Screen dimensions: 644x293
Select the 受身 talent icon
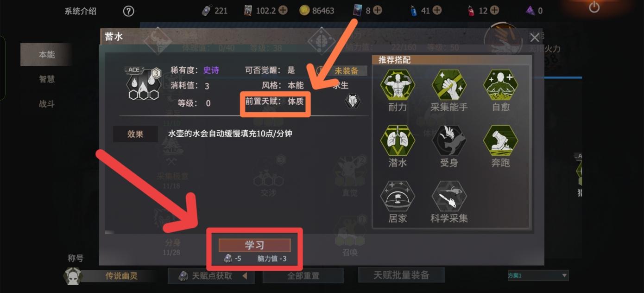tap(449, 140)
